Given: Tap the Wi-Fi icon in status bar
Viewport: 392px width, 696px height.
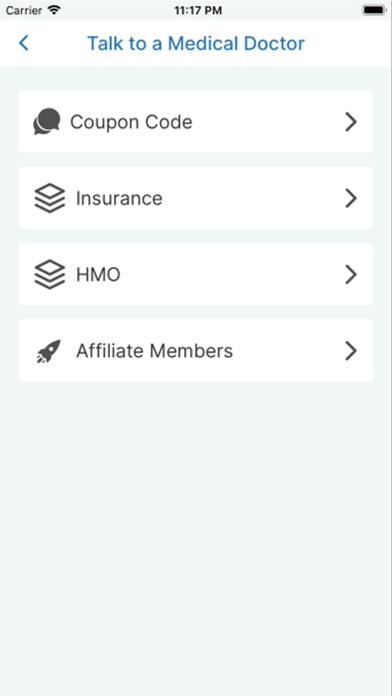Looking at the screenshot, I should point(54,10).
